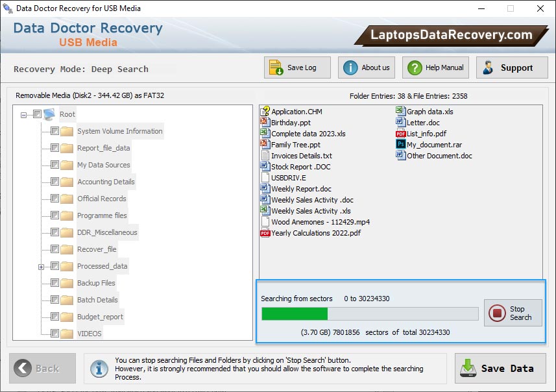Select the My Data Sources folder label
This screenshot has height=392, width=556.
(104, 165)
